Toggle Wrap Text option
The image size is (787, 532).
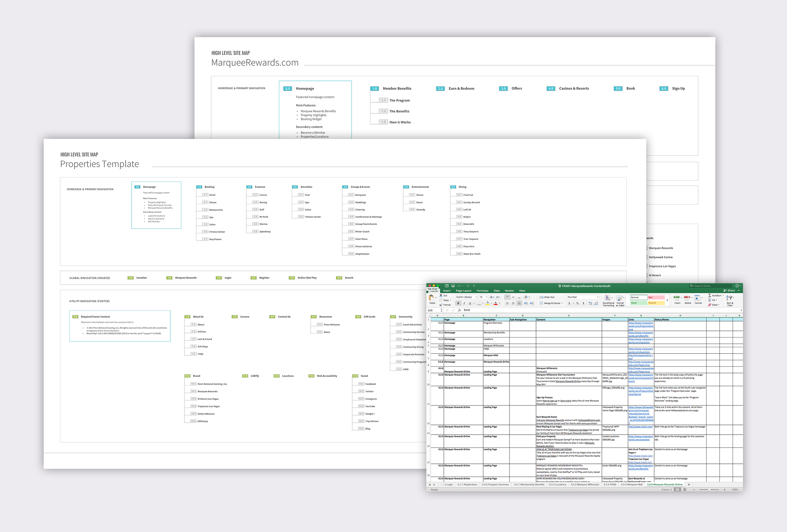tap(547, 297)
